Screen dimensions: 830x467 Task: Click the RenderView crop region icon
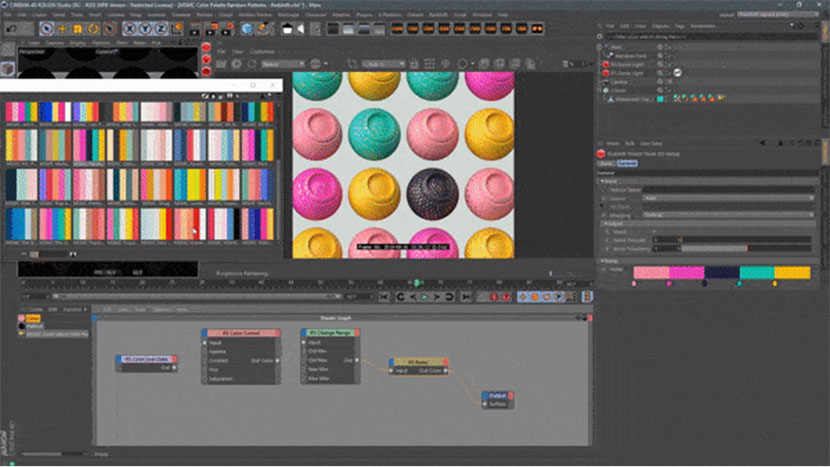point(352,64)
